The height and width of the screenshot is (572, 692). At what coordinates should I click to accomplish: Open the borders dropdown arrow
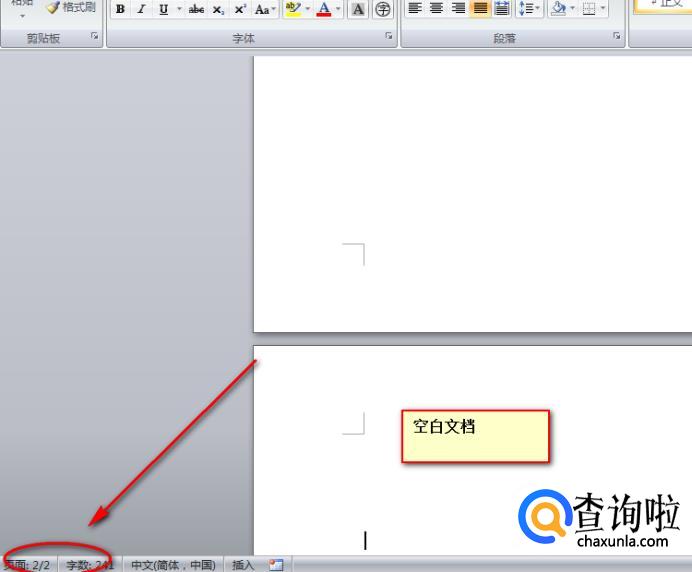603,8
